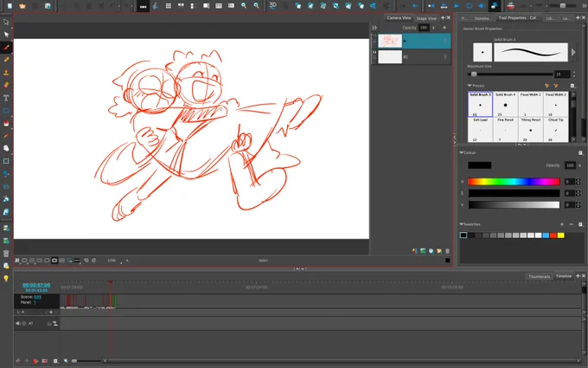Collapse the Presets section
588x368 pixels.
tap(470, 86)
